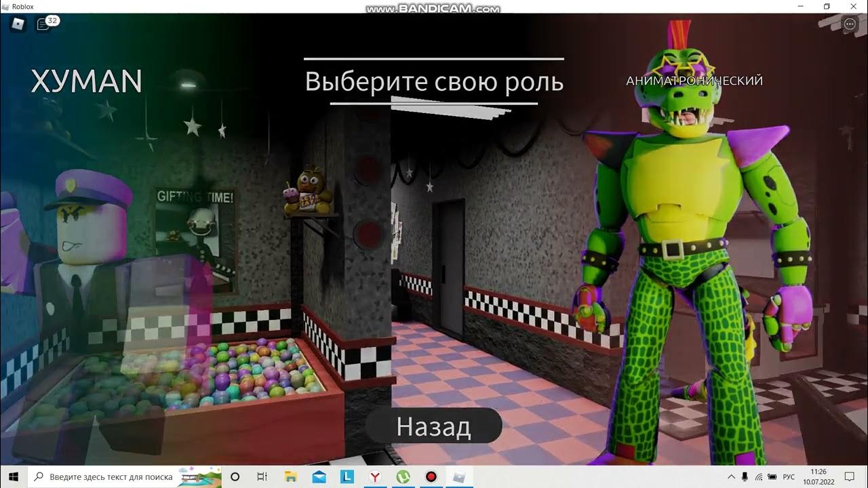Viewport: 868px width, 488px height.
Task: Open Yandex Browser from the taskbar
Action: click(x=375, y=476)
